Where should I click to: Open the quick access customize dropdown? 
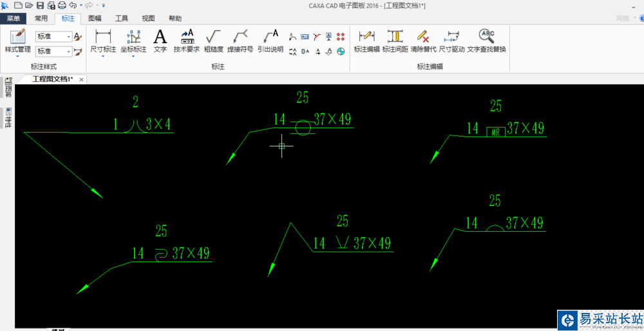coord(104,5)
